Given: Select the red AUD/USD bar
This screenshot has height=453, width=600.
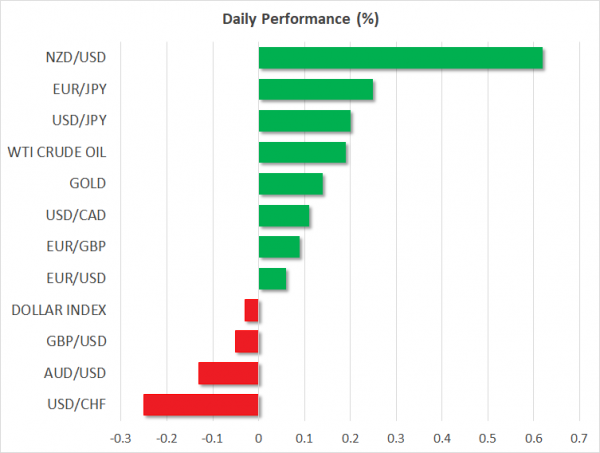Looking at the screenshot, I should pos(228,373).
